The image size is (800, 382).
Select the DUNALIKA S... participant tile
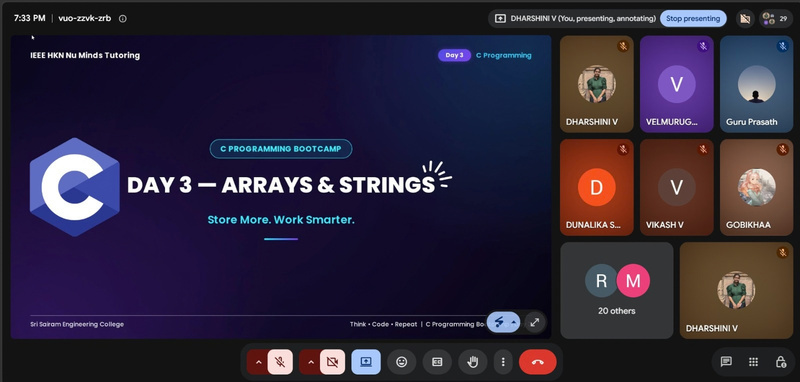[596, 187]
